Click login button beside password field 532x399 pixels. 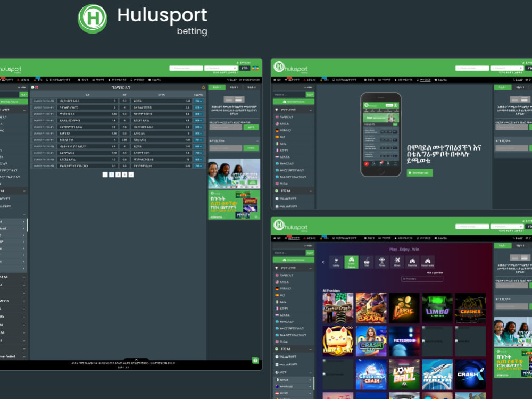click(x=244, y=68)
